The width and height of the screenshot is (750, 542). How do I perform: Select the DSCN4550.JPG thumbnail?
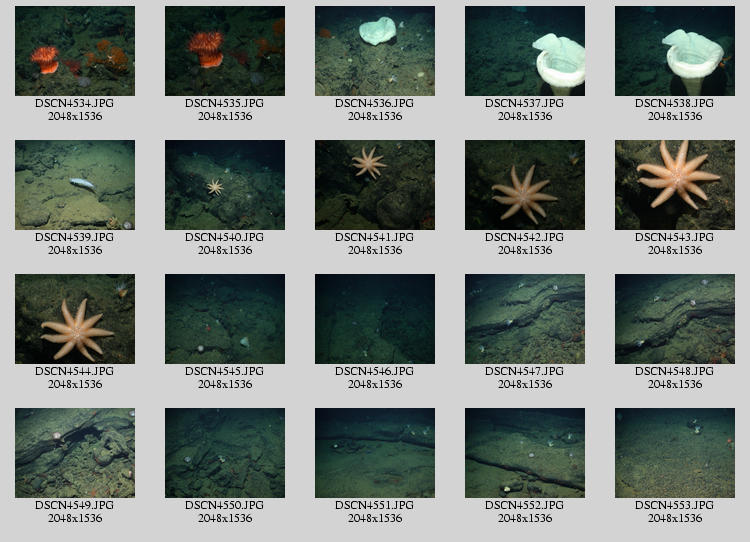pos(225,453)
